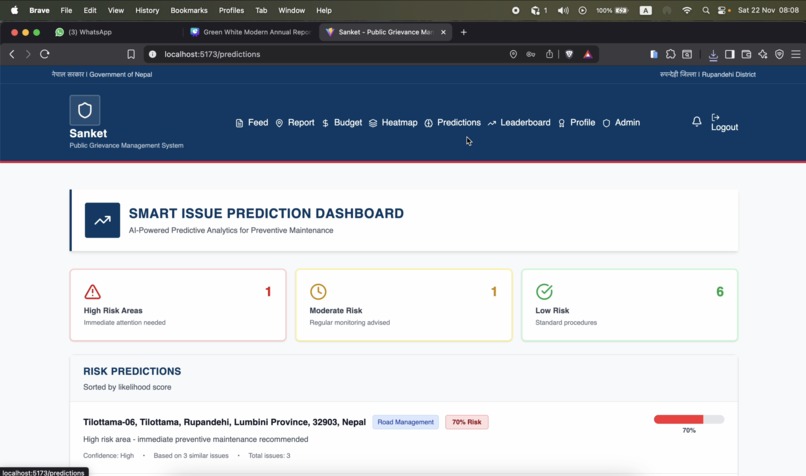806x476 pixels.
Task: Open the Feed navigation link
Action: point(252,123)
